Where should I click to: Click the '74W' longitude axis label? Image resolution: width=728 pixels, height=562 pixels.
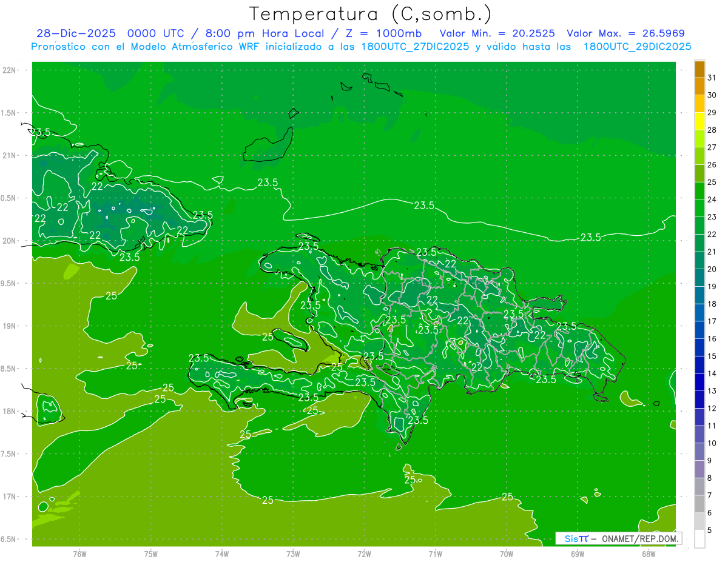coord(222,554)
